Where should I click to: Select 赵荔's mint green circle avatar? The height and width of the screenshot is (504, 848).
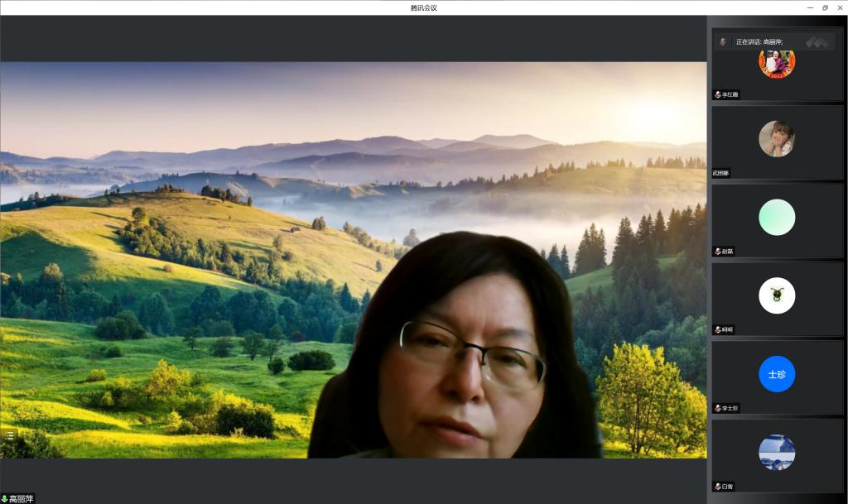pos(777,218)
